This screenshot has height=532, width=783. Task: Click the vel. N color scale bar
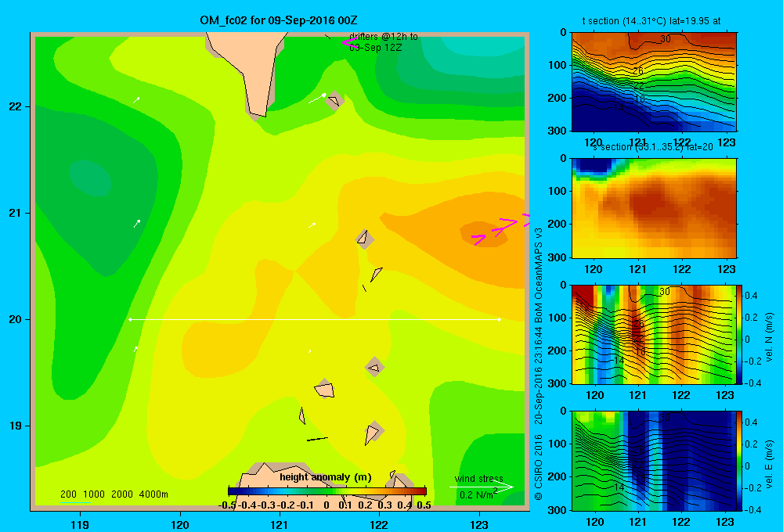739,334
